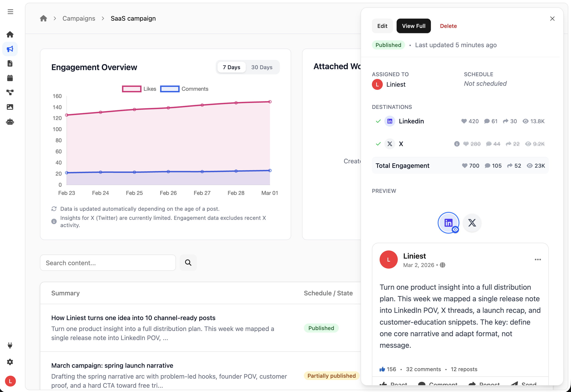Click the View Full button
Image resolution: width=571 pixels, height=392 pixels.
pyautogui.click(x=413, y=26)
